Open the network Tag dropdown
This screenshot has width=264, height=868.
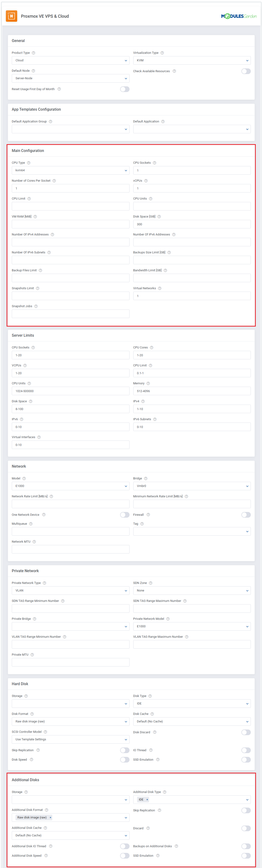pyautogui.click(x=192, y=531)
